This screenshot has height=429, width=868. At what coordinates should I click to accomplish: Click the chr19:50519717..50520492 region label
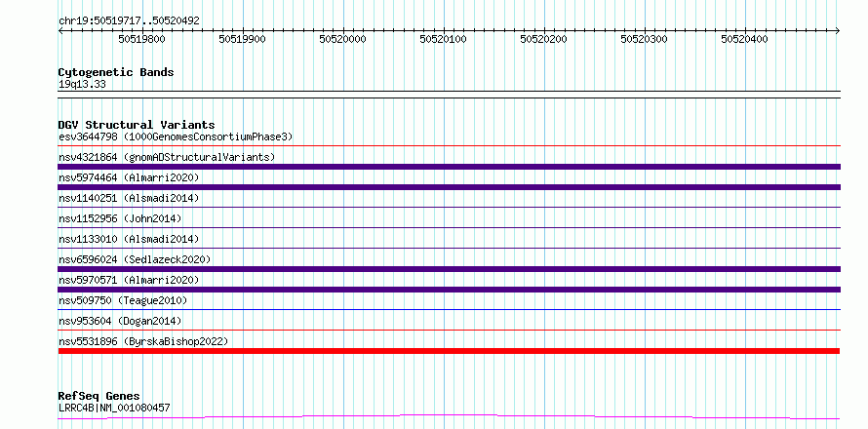(x=129, y=20)
